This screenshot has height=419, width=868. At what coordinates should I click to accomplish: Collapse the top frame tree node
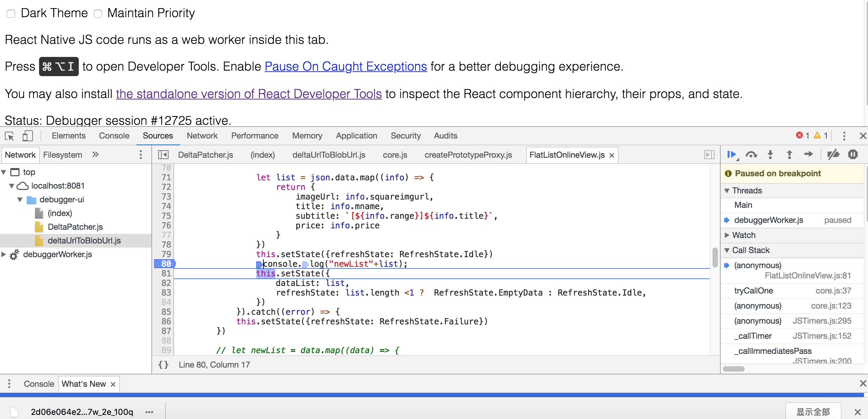click(4, 172)
